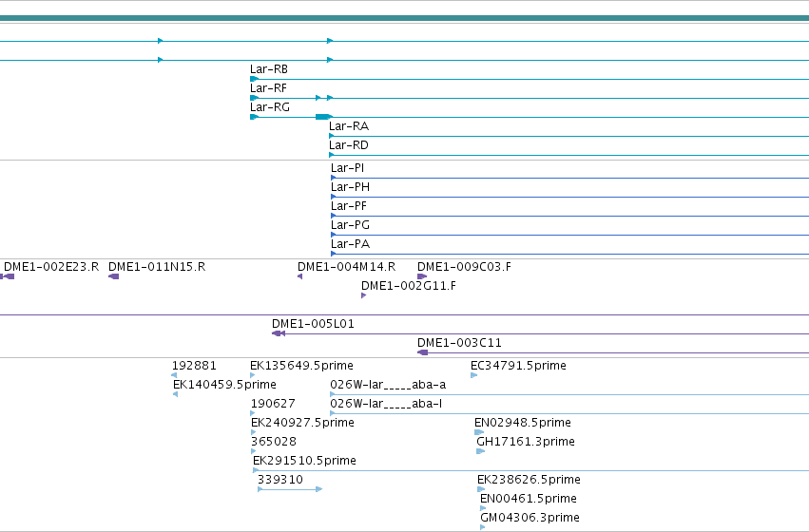809x532 pixels.
Task: Select the Lar-PA protein label
Action: tap(351, 244)
